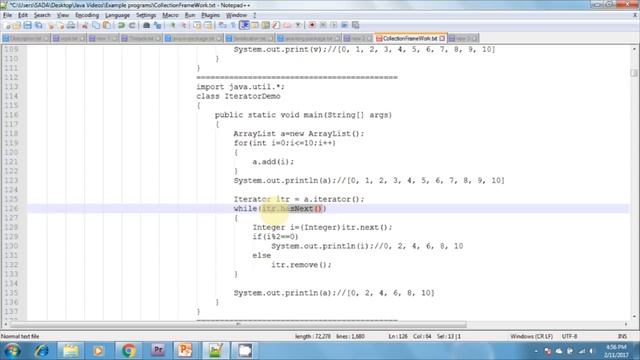Click the 'import java.util.*;' line
The image size is (640, 360).
pyautogui.click(x=240, y=87)
